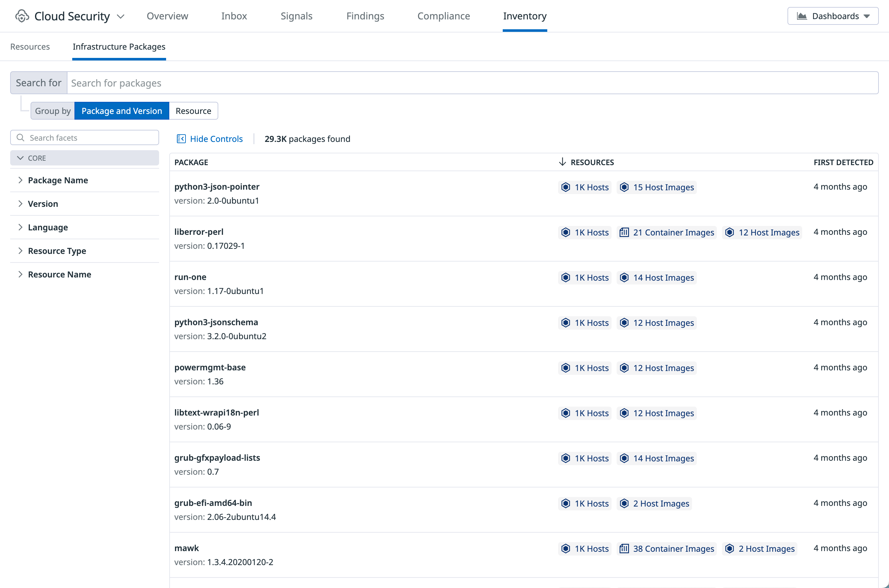The height and width of the screenshot is (588, 889).
Task: Click the container images icon for liberror-perl
Action: coord(624,233)
